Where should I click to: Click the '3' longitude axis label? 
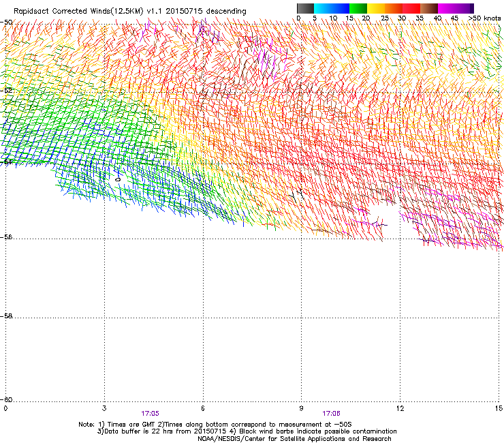coord(104,408)
